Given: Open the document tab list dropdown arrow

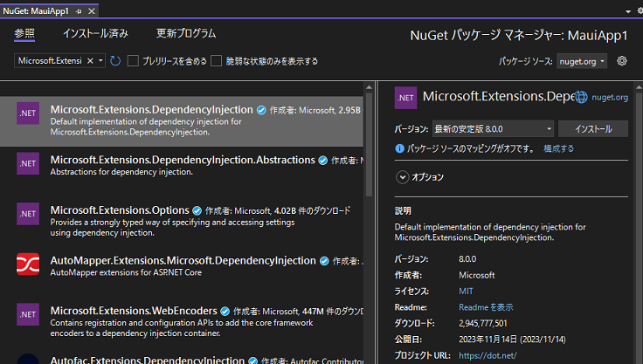Looking at the screenshot, I should coord(628,11).
